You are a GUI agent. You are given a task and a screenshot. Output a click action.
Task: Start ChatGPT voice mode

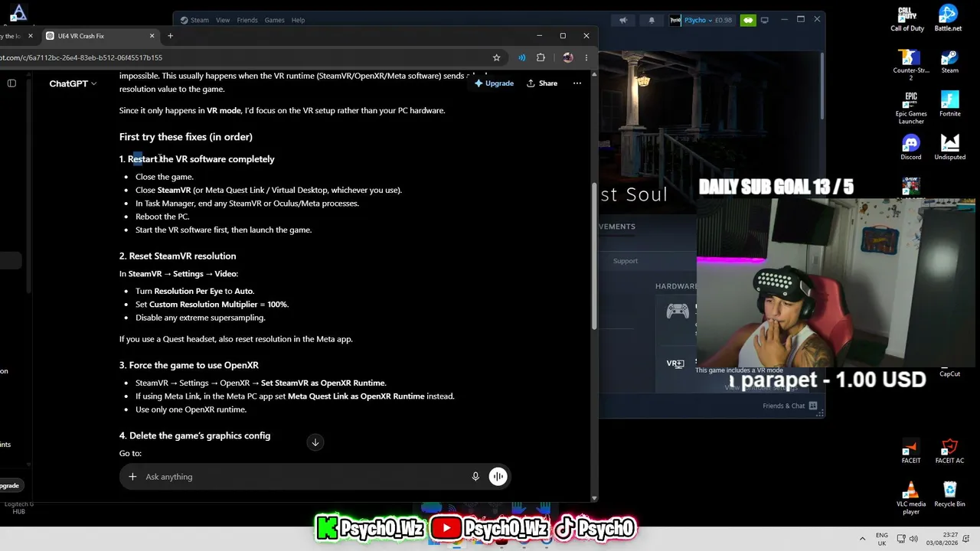pyautogui.click(x=498, y=477)
